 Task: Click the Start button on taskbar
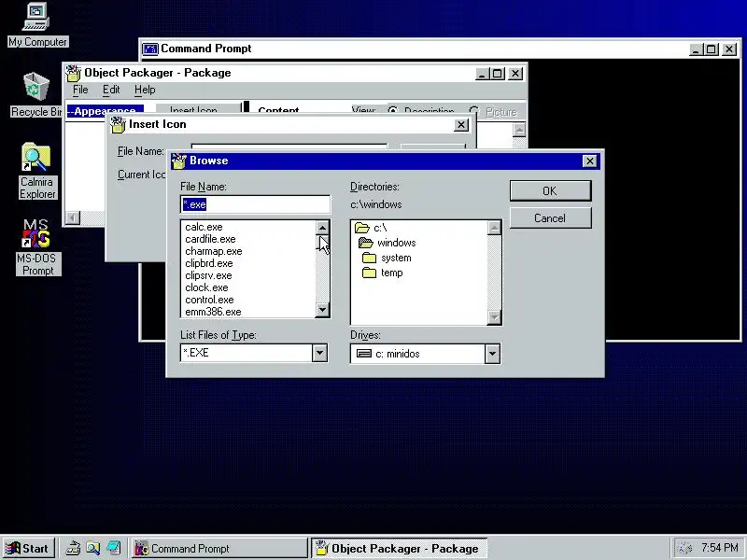coord(29,548)
